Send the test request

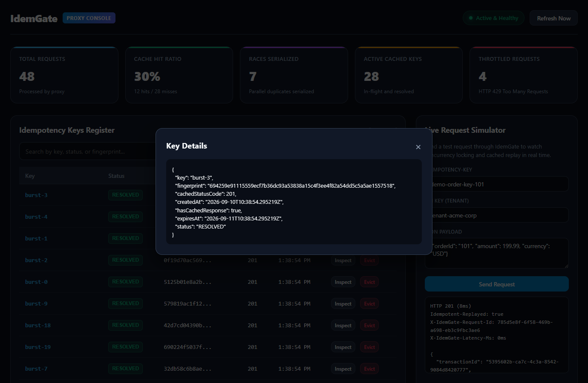[x=496, y=284]
